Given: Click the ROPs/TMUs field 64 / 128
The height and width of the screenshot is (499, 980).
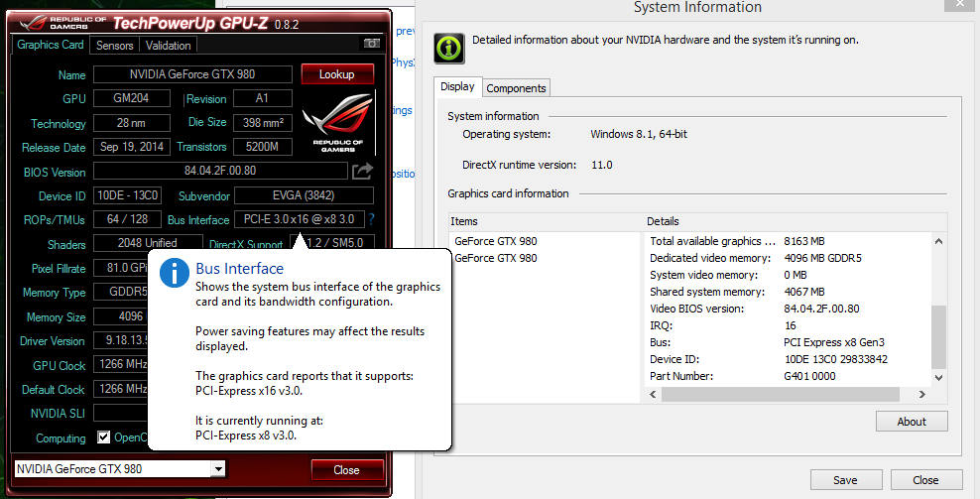Looking at the screenshot, I should point(128,219).
